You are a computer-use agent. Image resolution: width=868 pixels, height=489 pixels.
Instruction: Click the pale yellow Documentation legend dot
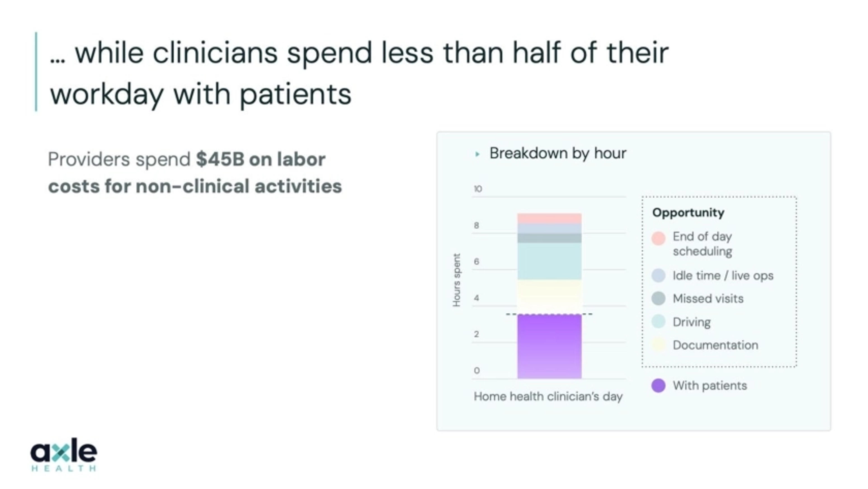click(x=658, y=345)
